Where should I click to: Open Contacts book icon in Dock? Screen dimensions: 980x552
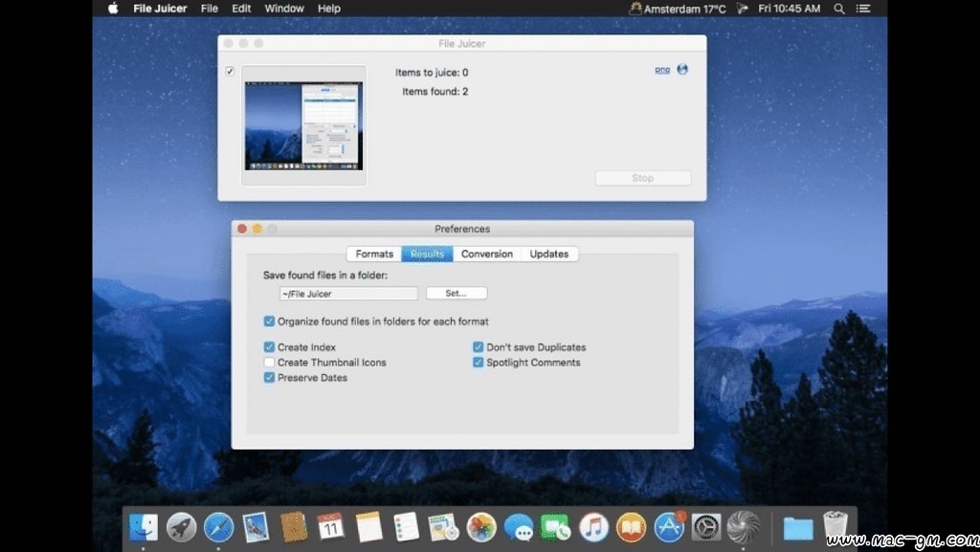293,528
